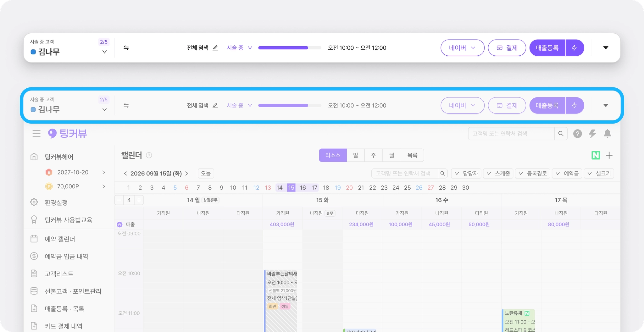Click the blue color square beside 김나무 in upper bar

pyautogui.click(x=33, y=52)
